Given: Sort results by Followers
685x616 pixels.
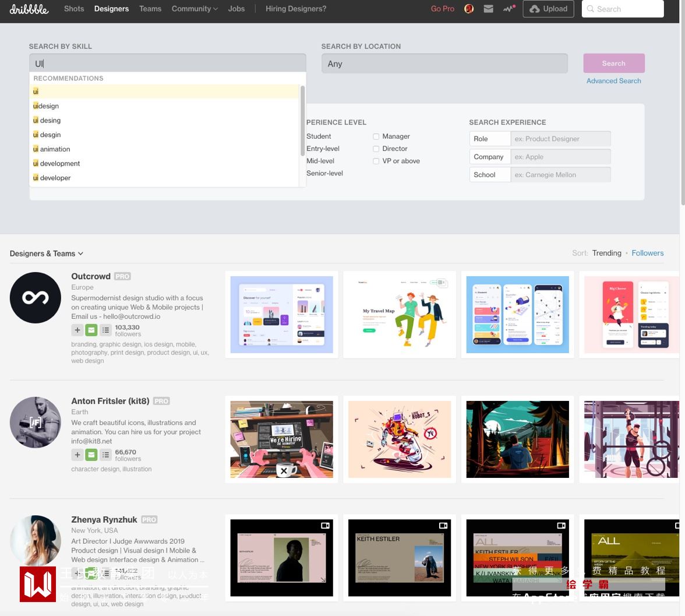Looking at the screenshot, I should point(648,253).
